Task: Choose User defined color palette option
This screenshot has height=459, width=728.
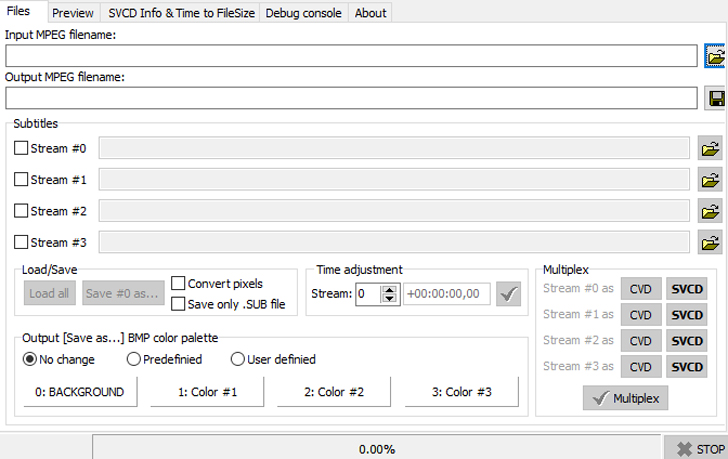Action: pos(238,359)
